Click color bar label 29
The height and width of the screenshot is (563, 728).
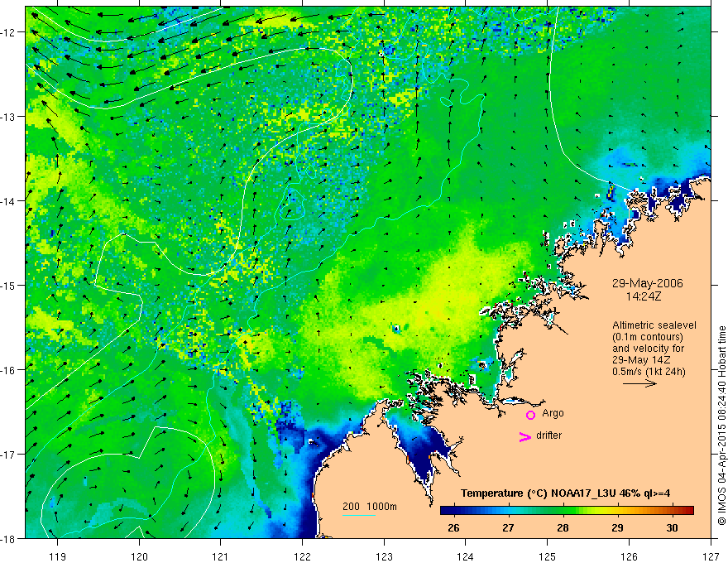click(617, 527)
